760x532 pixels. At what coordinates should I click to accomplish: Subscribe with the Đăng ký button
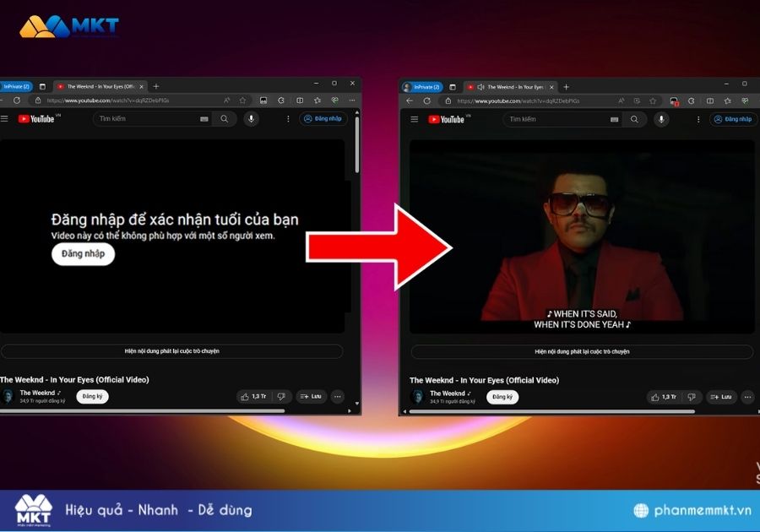[502, 396]
